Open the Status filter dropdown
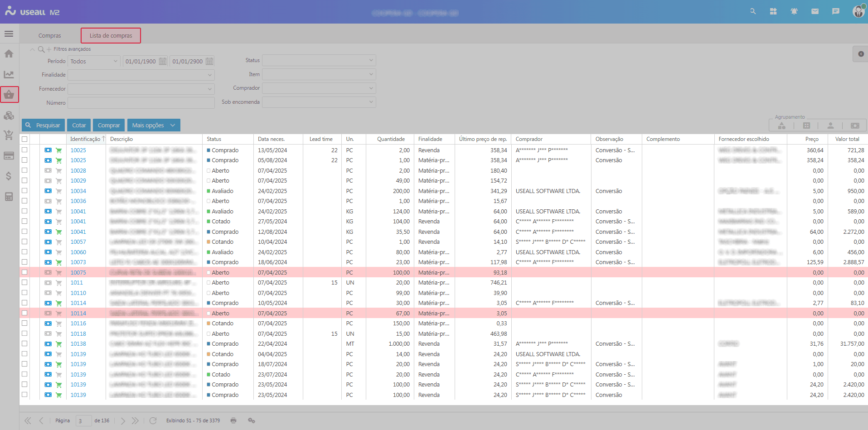This screenshot has width=868, height=430. click(319, 60)
